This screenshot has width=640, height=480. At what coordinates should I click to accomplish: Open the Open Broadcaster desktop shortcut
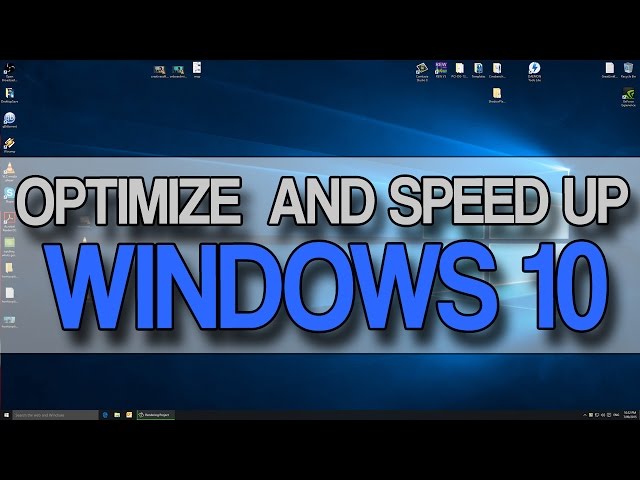coord(9,73)
